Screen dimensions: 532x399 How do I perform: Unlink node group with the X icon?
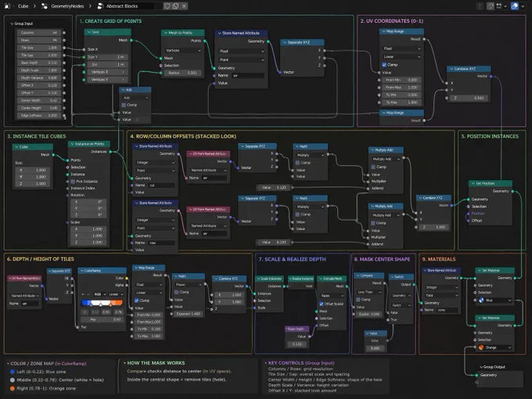[x=184, y=6]
